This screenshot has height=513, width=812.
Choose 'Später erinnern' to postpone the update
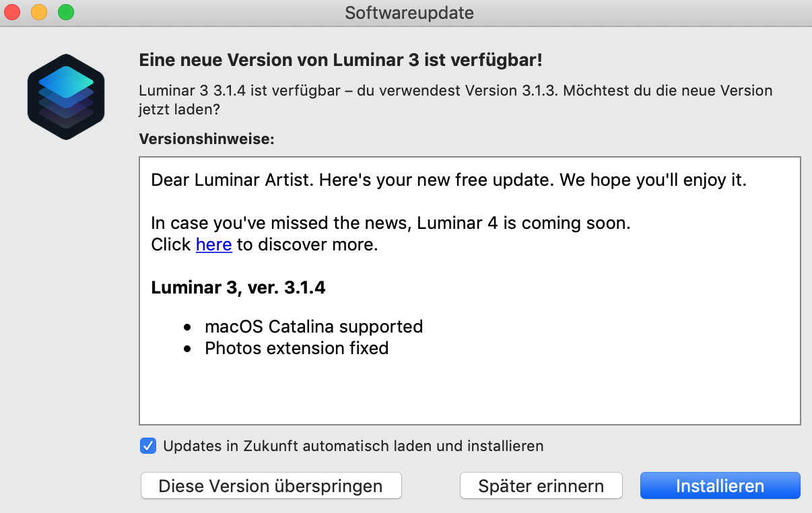(541, 486)
